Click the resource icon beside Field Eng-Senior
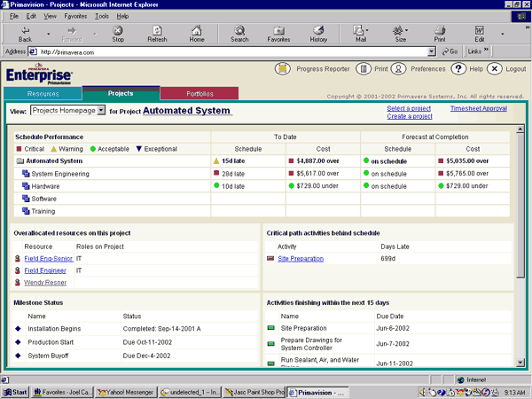This screenshot has width=532, height=399. click(x=18, y=259)
